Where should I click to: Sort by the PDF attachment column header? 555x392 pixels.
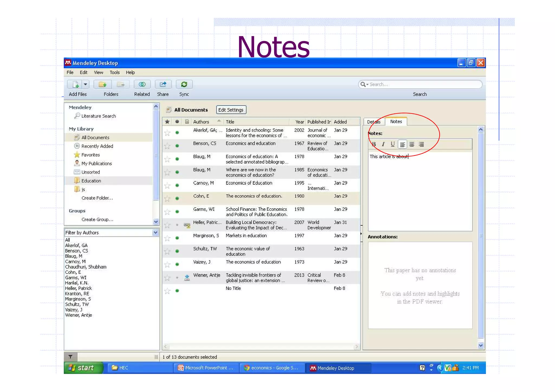(187, 122)
